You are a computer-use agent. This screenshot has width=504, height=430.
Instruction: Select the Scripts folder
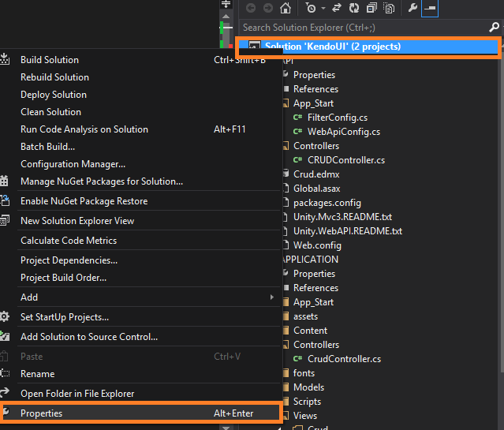pos(307,402)
